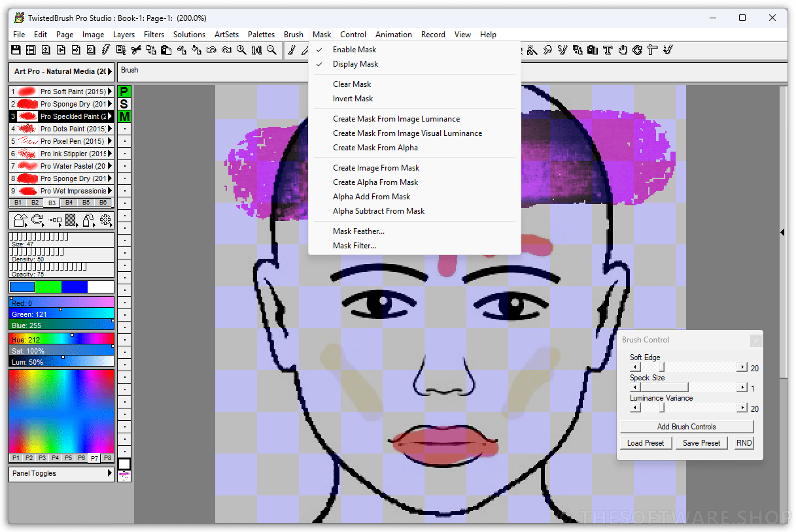Click the Size slider bar
This screenshot has width=796, height=532.
(61, 239)
